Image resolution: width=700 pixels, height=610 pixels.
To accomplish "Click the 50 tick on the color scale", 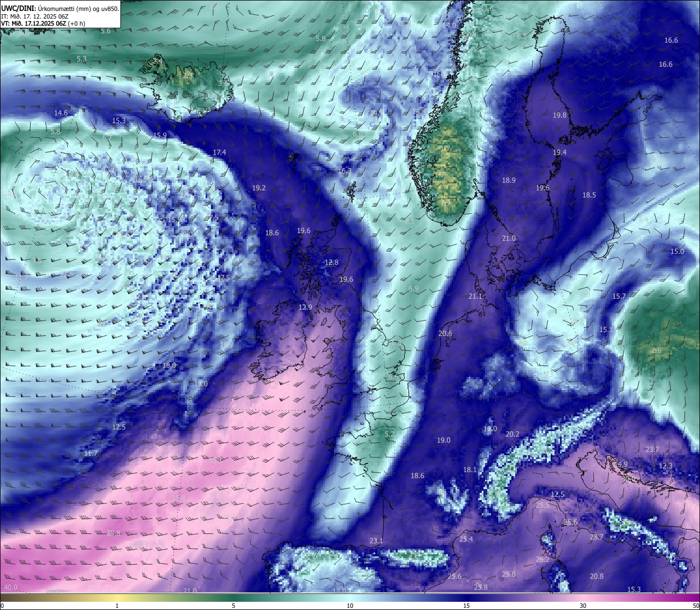I will pos(696,606).
